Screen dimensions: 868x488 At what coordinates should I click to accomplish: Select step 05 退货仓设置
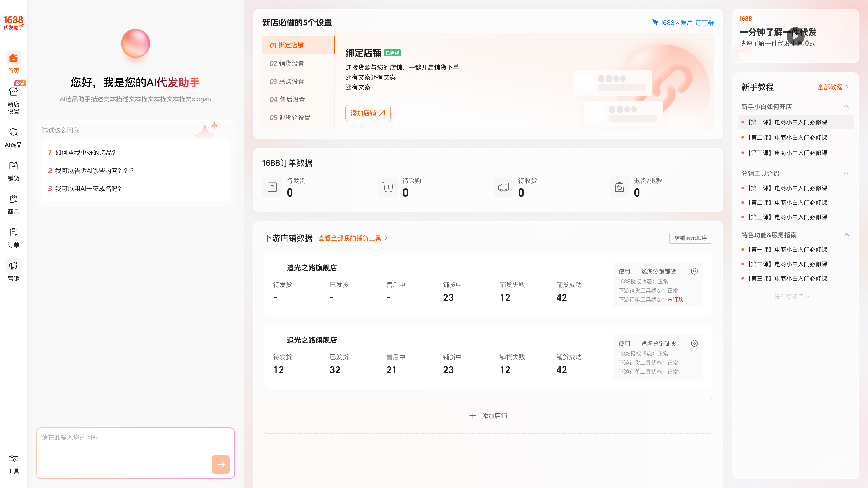point(298,117)
